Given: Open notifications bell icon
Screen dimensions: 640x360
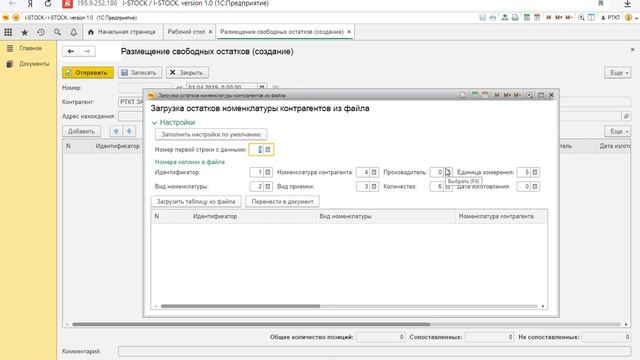Looking at the screenshot, I should 73,32.
